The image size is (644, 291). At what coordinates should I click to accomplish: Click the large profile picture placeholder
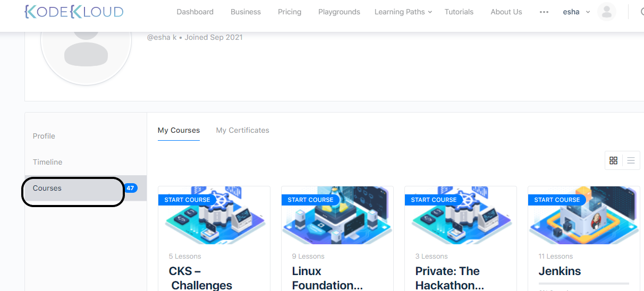pyautogui.click(x=86, y=53)
